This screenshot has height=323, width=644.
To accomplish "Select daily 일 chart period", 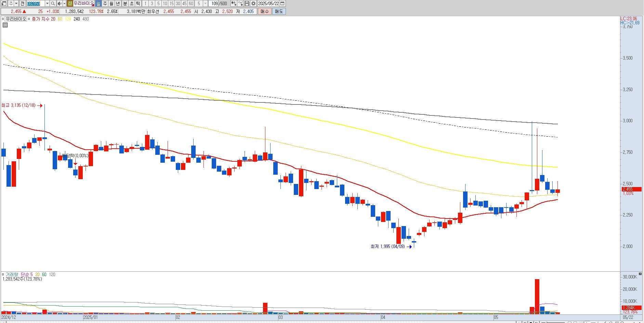I will pos(98,3).
